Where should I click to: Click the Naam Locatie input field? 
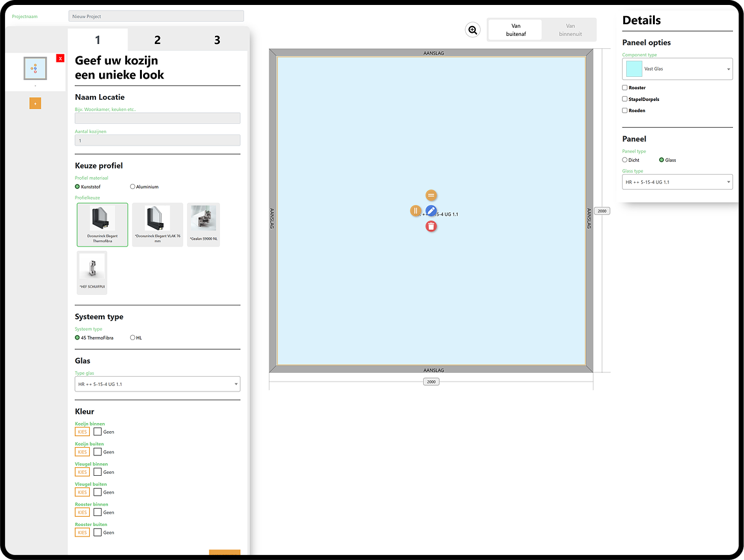click(x=157, y=118)
